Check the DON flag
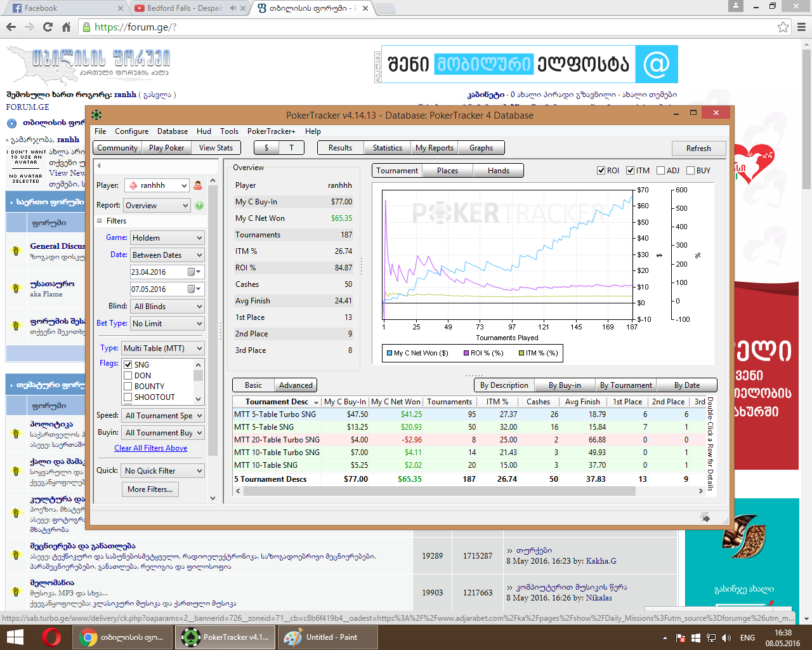 click(128, 376)
